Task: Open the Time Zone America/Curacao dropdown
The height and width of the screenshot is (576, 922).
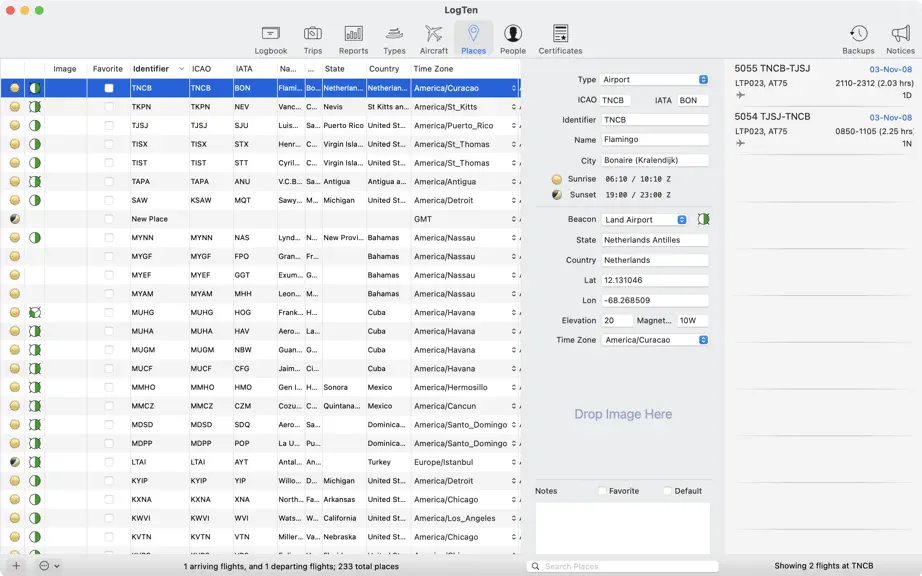Action: (x=655, y=340)
